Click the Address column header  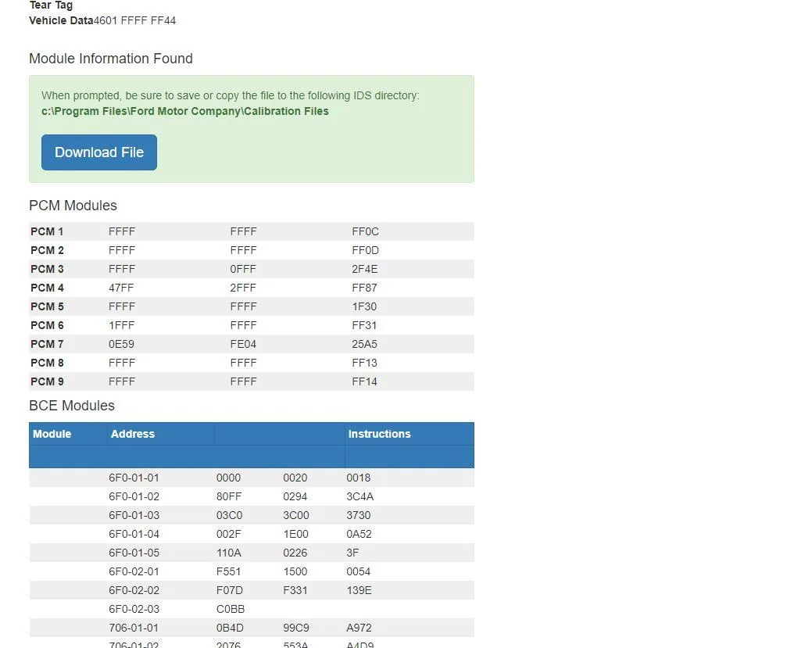pos(133,434)
